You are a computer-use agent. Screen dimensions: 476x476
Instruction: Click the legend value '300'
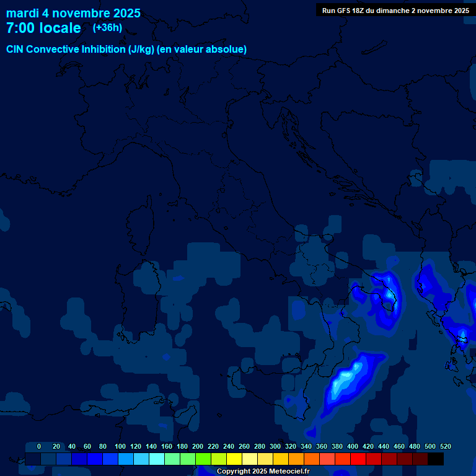[x=275, y=446]
